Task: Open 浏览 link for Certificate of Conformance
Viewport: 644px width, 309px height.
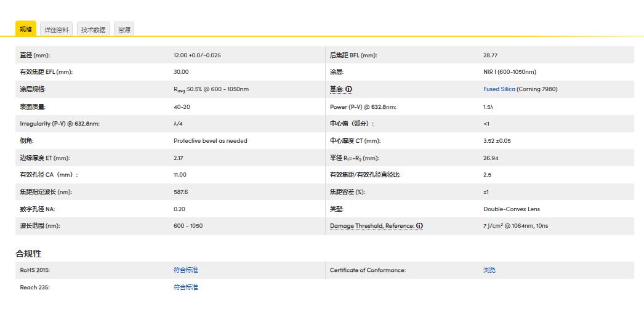Action: 489,270
